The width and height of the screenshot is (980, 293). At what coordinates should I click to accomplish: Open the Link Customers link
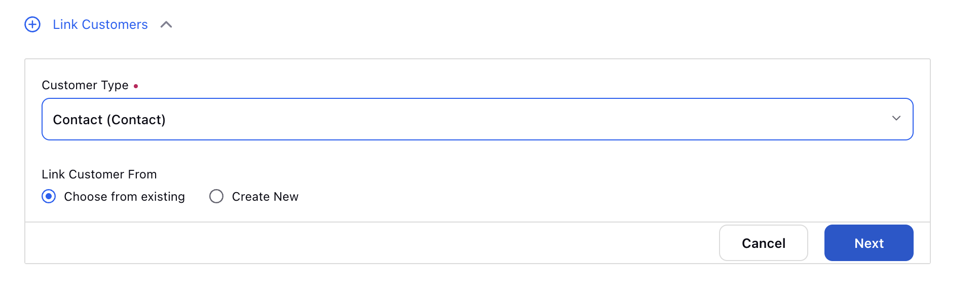pyautogui.click(x=100, y=24)
